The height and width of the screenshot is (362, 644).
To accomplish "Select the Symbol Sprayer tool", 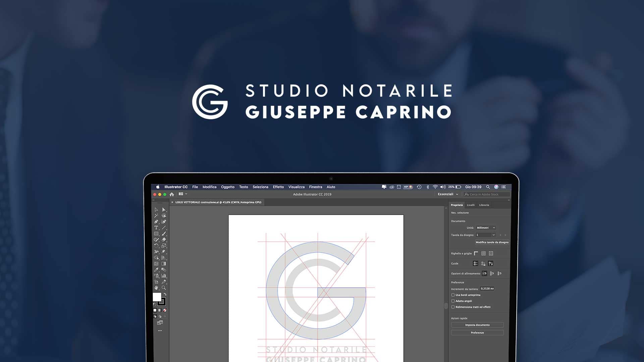I will click(x=156, y=276).
